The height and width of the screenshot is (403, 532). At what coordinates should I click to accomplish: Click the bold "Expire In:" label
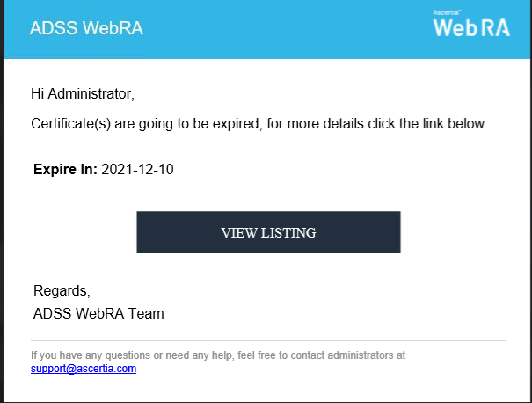(x=65, y=170)
